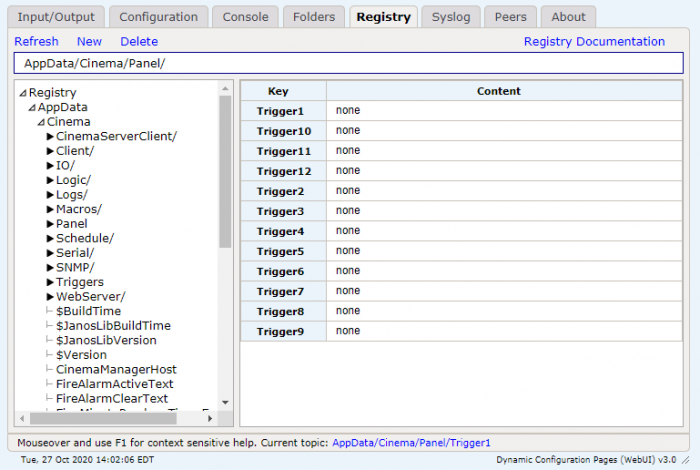This screenshot has height=470, width=700.
Task: Select the Trigger3 key cell
Action: (x=283, y=211)
